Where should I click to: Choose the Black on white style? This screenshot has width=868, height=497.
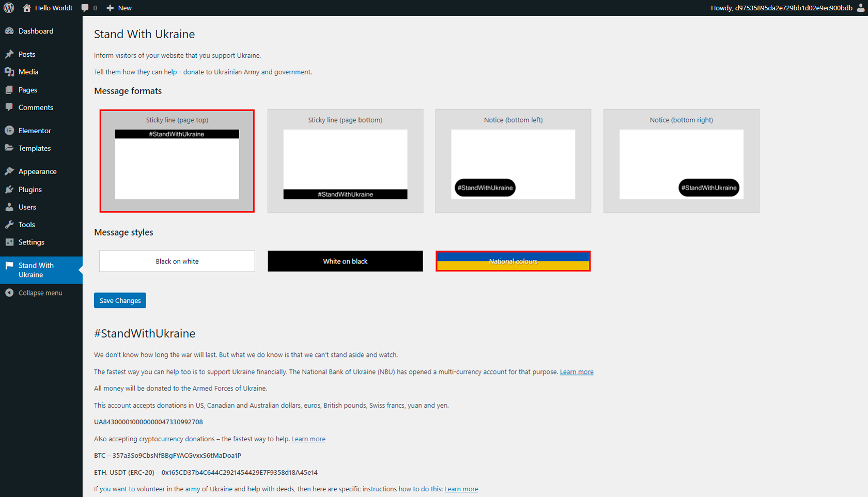click(177, 261)
